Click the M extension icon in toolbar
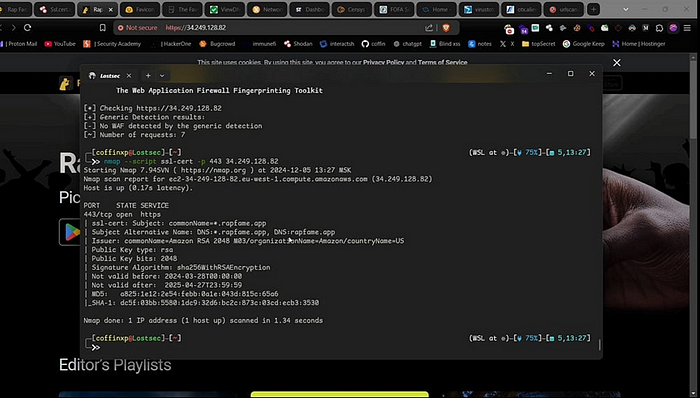Image resolution: width=700 pixels, height=398 pixels. (646, 28)
